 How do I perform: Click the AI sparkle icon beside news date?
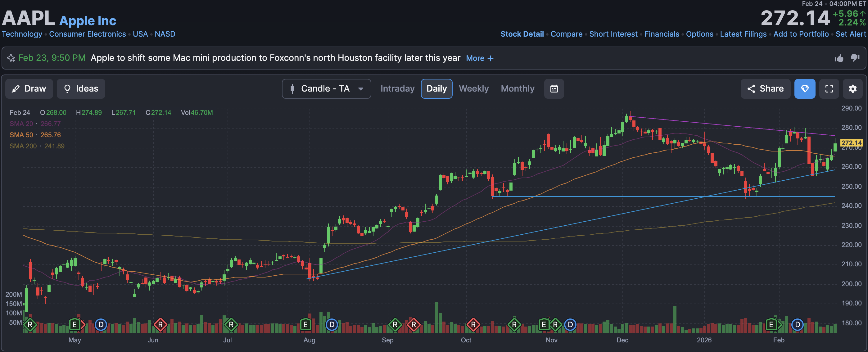pos(11,58)
